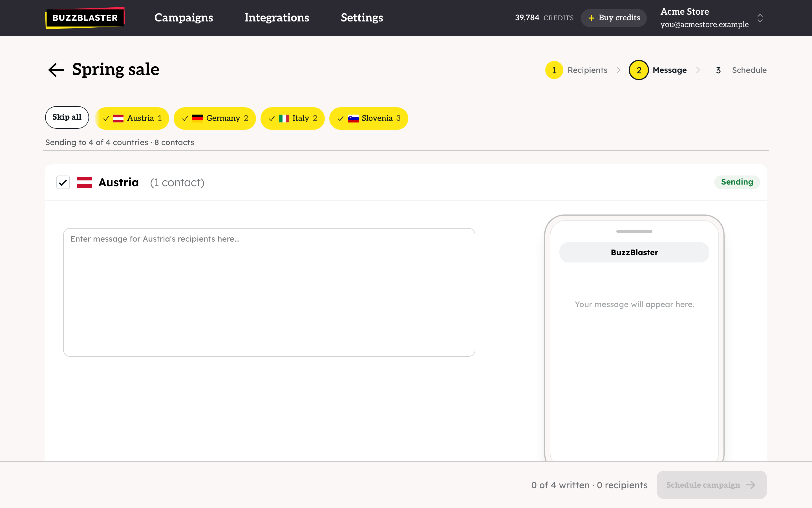The image size is (812, 508).
Task: Click the 39,784 credits balance
Action: click(544, 18)
